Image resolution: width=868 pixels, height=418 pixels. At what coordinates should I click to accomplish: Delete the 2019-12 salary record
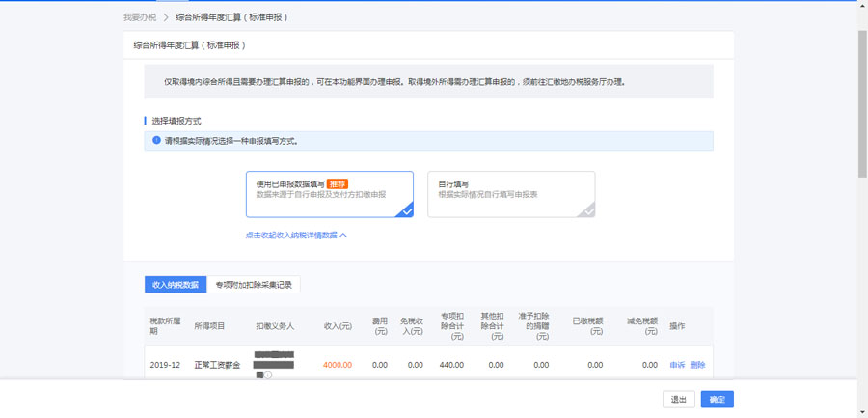point(697,365)
